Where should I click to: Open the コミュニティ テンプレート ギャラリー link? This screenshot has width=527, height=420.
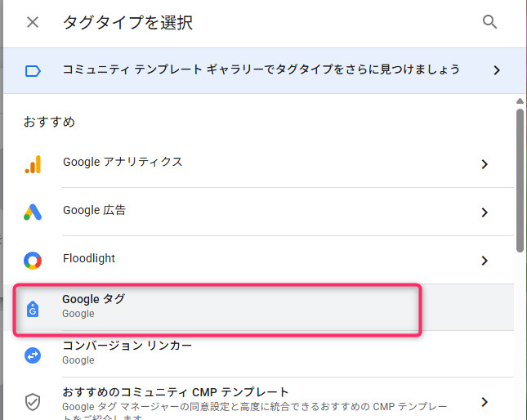(x=261, y=70)
